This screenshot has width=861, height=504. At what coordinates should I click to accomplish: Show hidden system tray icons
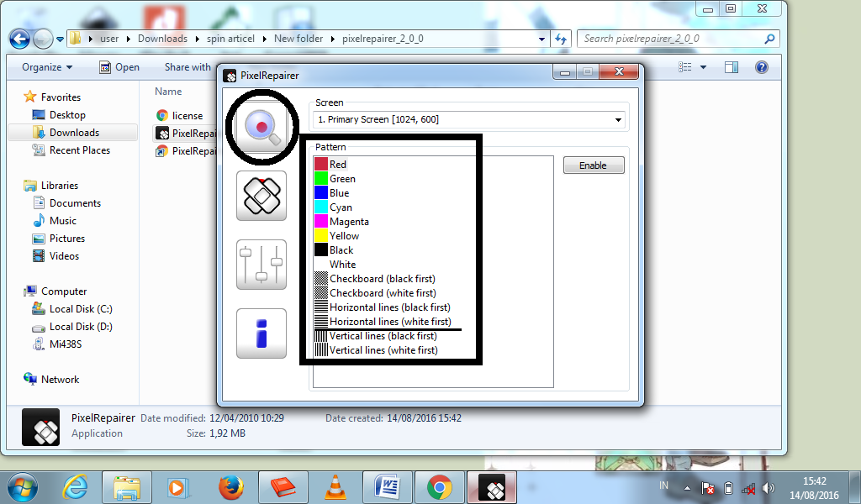(687, 487)
